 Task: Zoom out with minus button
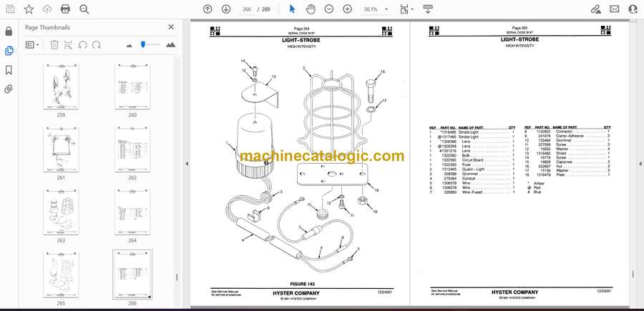click(x=329, y=9)
